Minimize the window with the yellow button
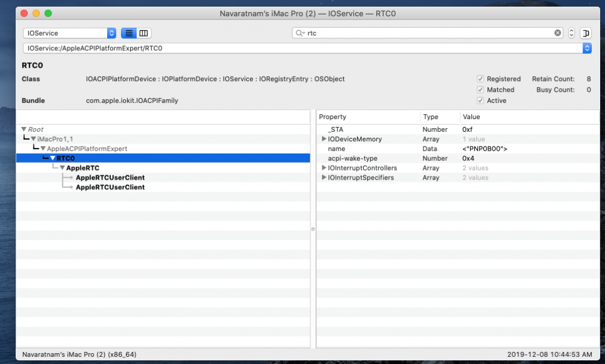 click(36, 13)
